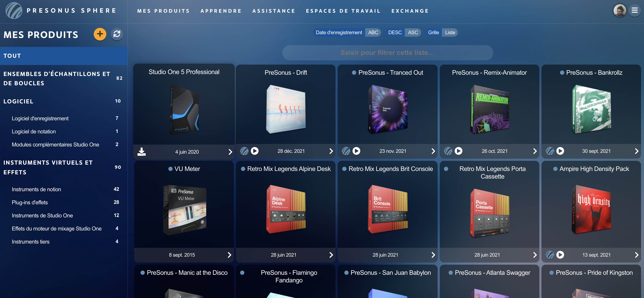Viewport: 644px width, 298px height.
Task: Click the user profile avatar
Action: tap(620, 10)
